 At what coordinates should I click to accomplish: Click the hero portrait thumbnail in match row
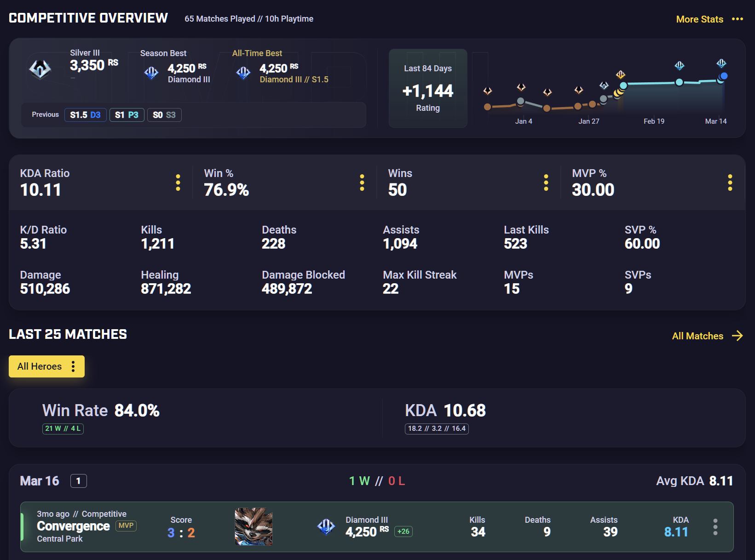(x=254, y=526)
